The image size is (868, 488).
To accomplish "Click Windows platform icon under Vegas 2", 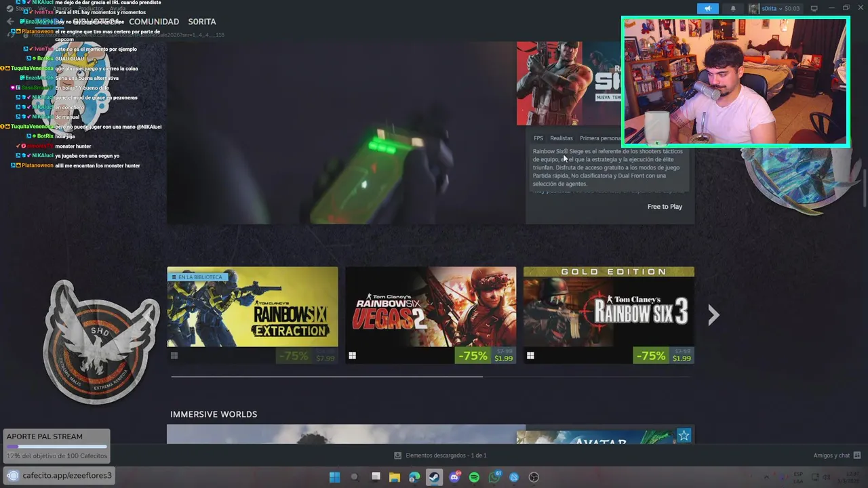I will tap(353, 355).
